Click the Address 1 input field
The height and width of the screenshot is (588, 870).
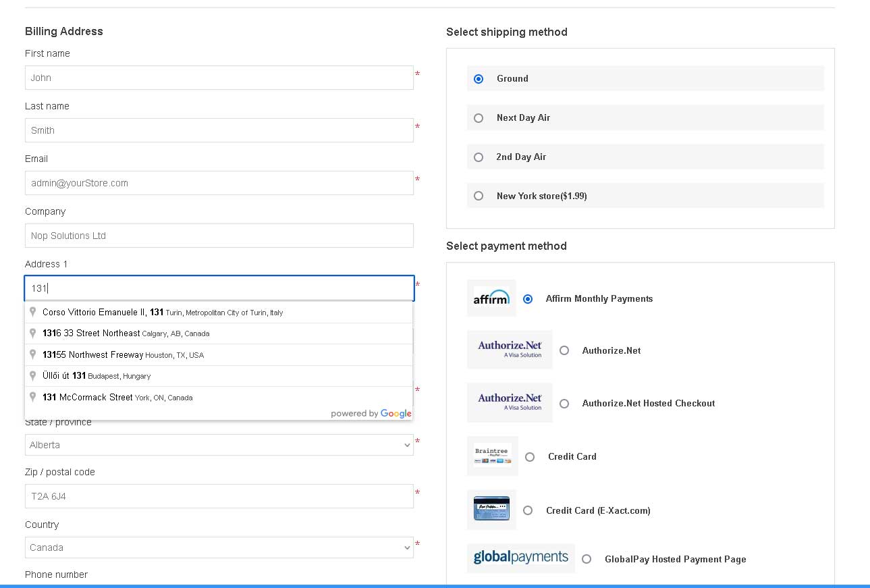tap(219, 288)
